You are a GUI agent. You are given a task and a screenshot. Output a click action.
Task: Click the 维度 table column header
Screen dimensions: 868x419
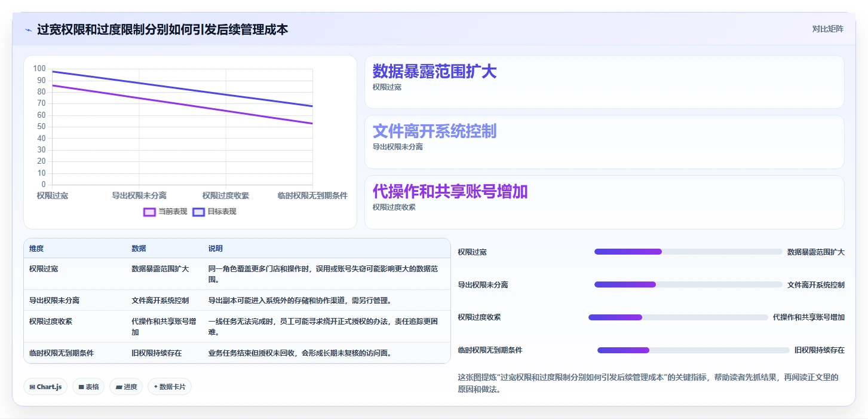pos(36,249)
